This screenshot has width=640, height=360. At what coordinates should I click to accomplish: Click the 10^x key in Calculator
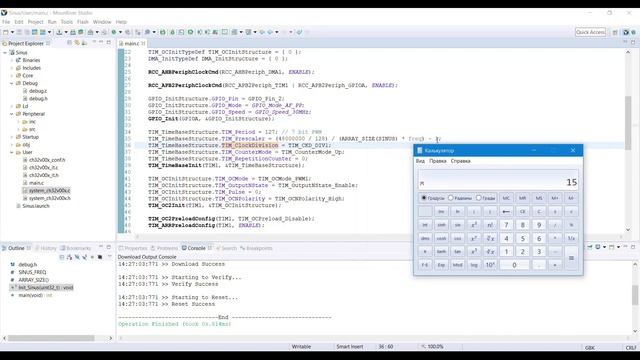(x=490, y=265)
